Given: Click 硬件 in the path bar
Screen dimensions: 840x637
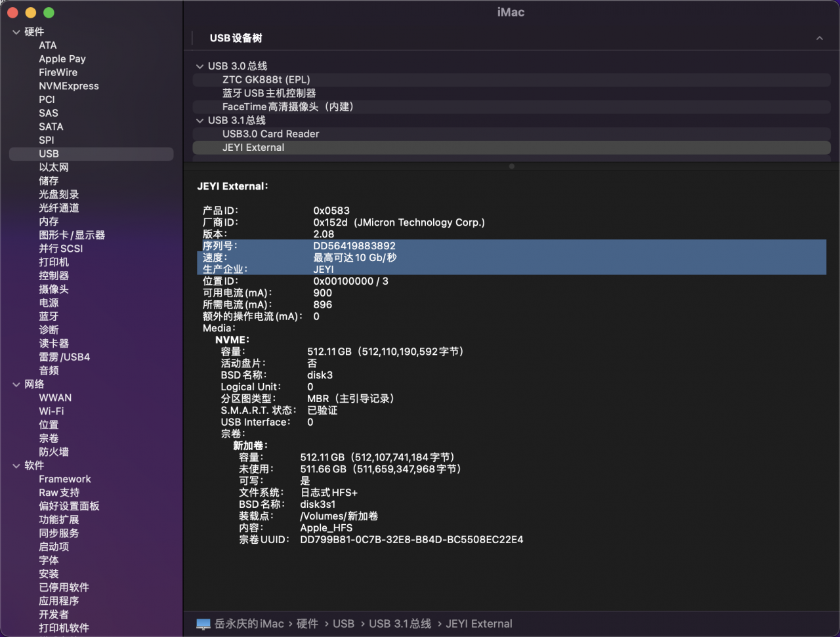Looking at the screenshot, I should tap(307, 624).
